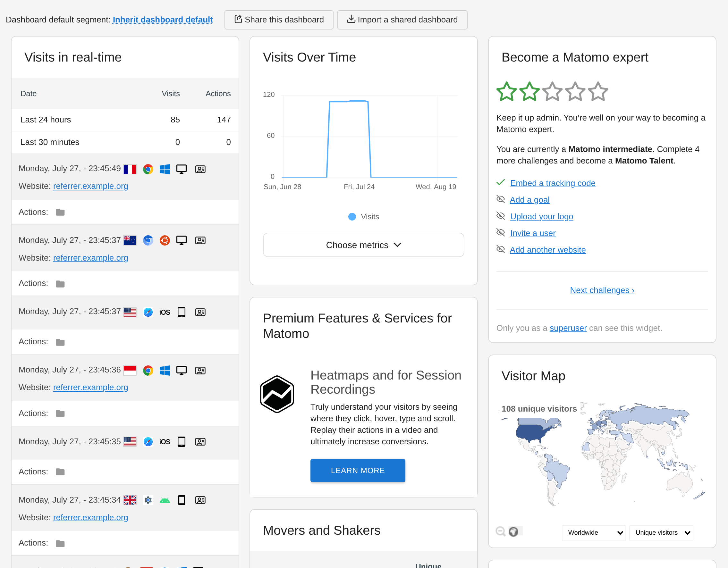Viewport: 728px width, 568px height.
Task: Open visitor profile for the 23:45:35 visit
Action: (200, 442)
